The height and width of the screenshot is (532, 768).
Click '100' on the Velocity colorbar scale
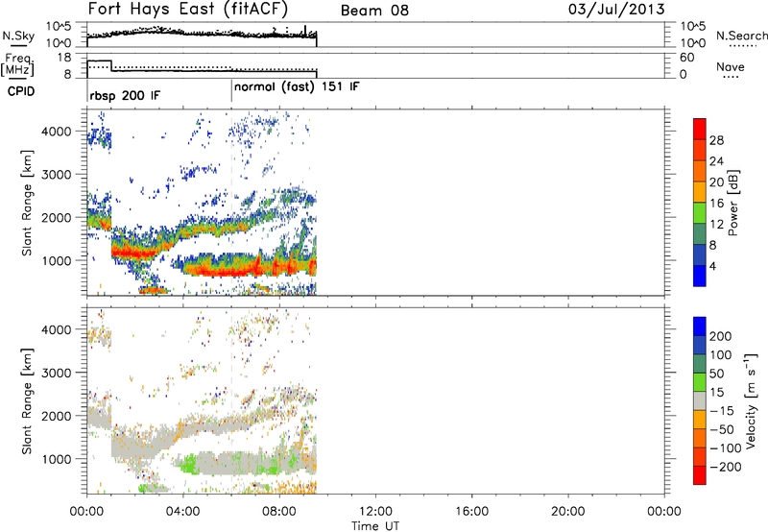pyautogui.click(x=721, y=355)
